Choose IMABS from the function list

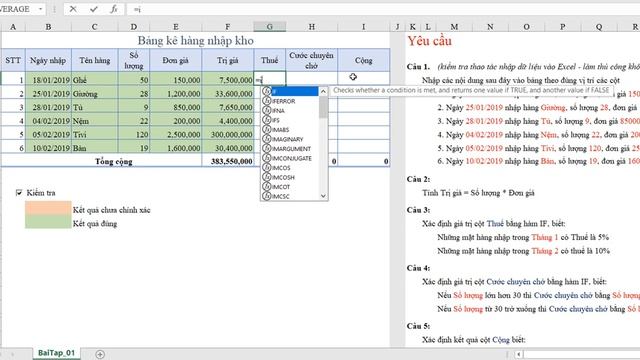[290, 129]
